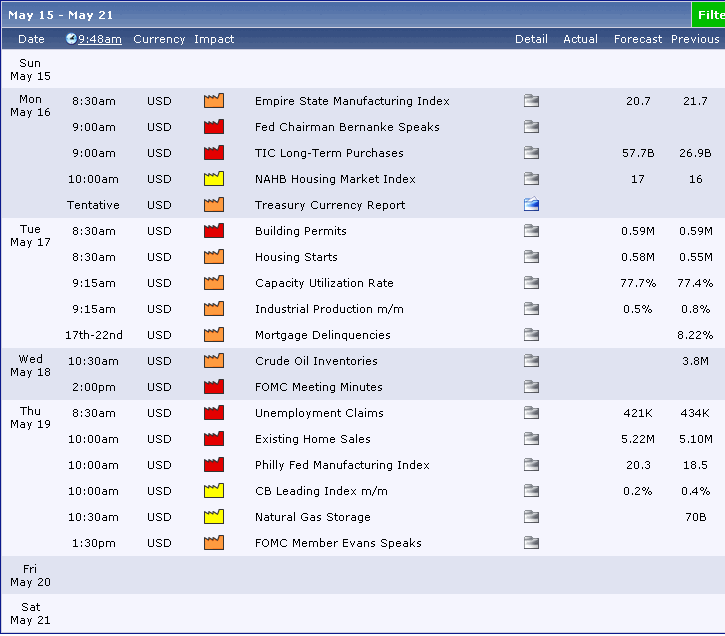Click yellow impact icon for CB Leading Index m/m
725x636 pixels.
(214, 490)
